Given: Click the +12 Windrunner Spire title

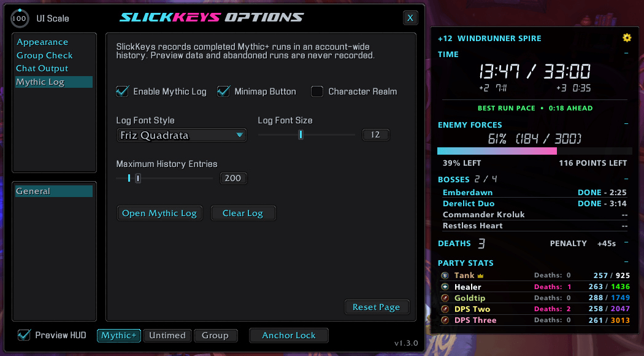Looking at the screenshot, I should coord(489,38).
